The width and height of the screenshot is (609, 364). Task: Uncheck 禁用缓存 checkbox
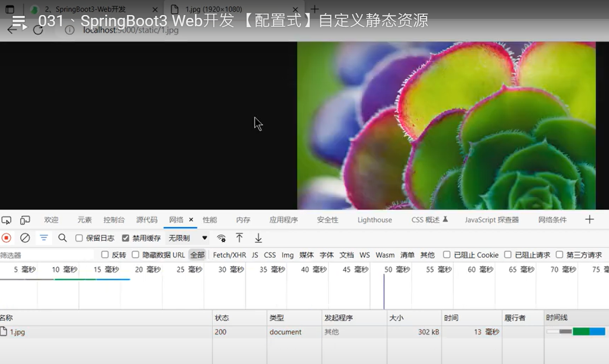click(x=125, y=238)
